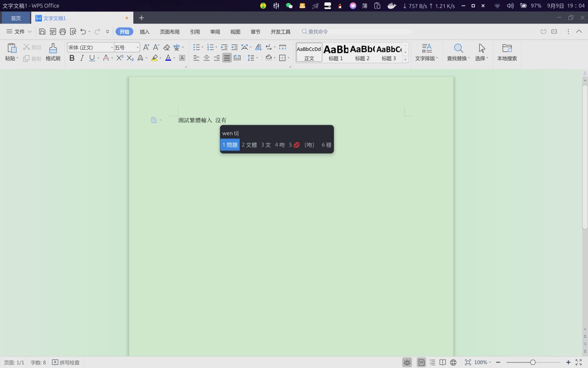Click the clear formatting eraser icon

166,47
